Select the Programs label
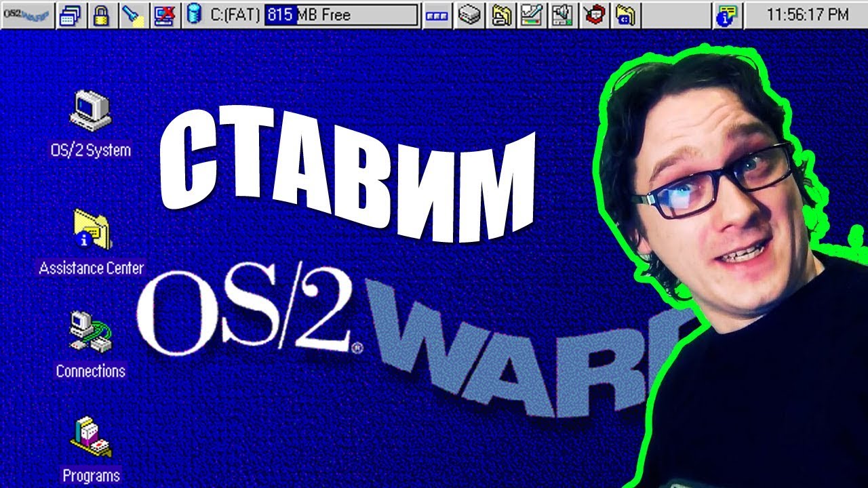The image size is (868, 488). tap(91, 475)
